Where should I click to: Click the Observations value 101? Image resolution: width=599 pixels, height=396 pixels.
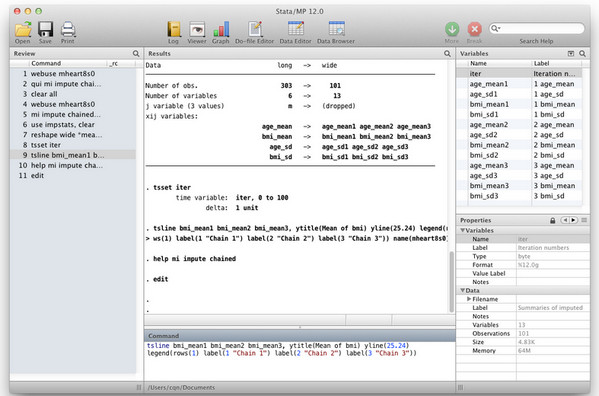(553, 333)
